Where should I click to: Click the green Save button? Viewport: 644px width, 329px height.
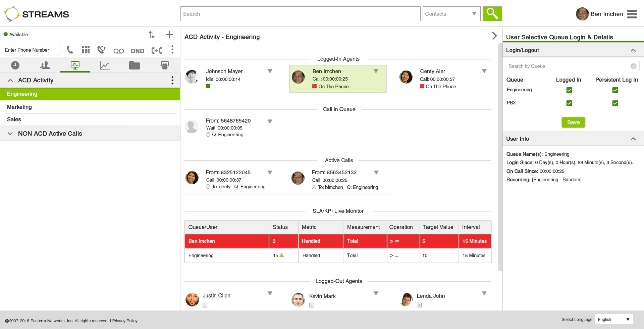pos(573,122)
